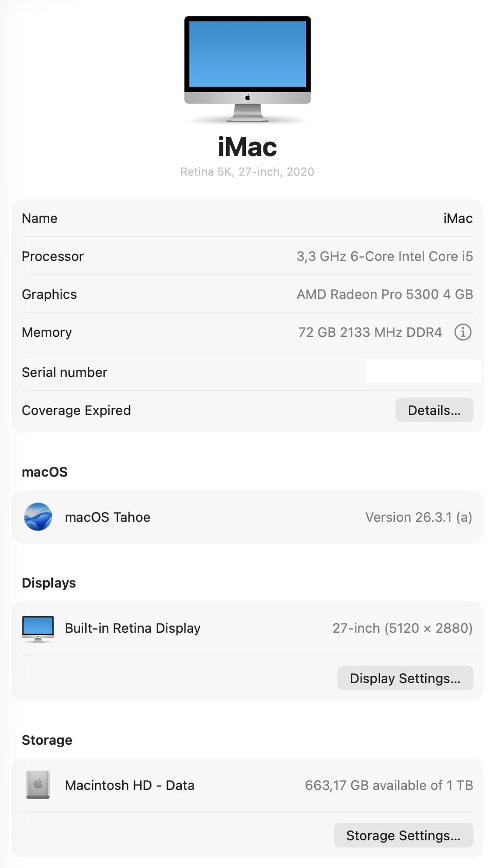Open Display Settings

[x=405, y=678]
